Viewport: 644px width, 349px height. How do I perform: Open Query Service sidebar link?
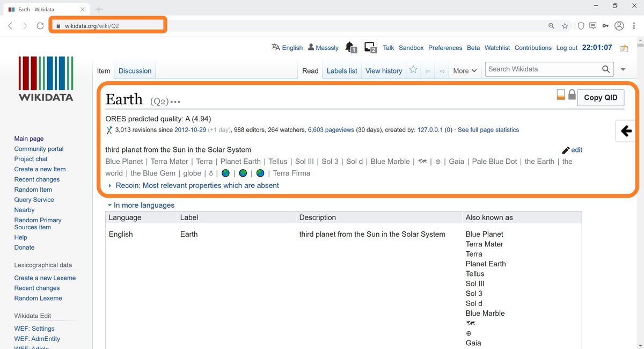34,200
